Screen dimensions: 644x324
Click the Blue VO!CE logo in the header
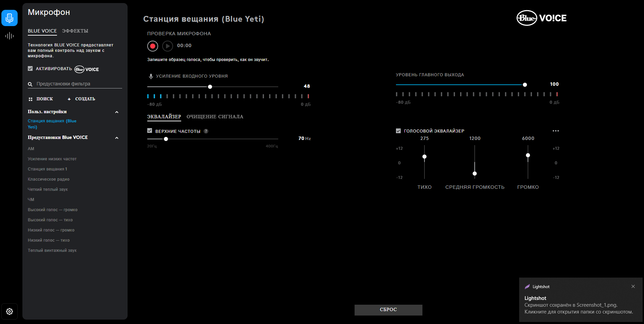point(542,18)
